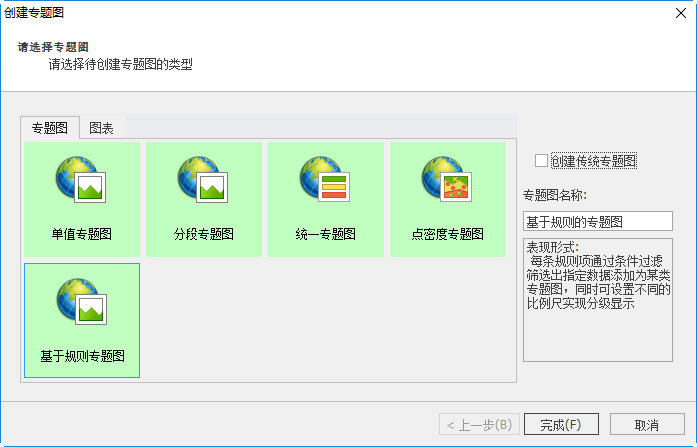Cancel the dialog with 取消

[646, 424]
